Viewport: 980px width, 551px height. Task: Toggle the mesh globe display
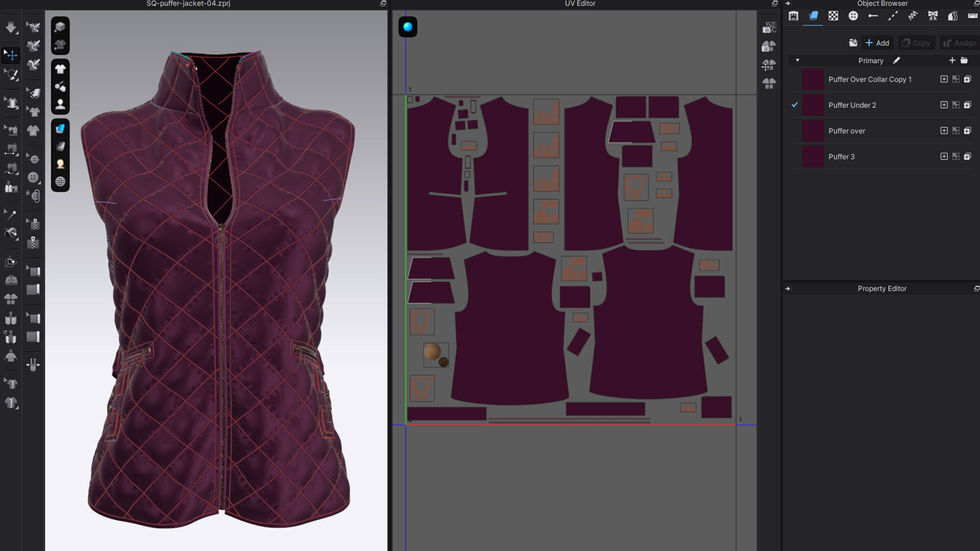[60, 182]
